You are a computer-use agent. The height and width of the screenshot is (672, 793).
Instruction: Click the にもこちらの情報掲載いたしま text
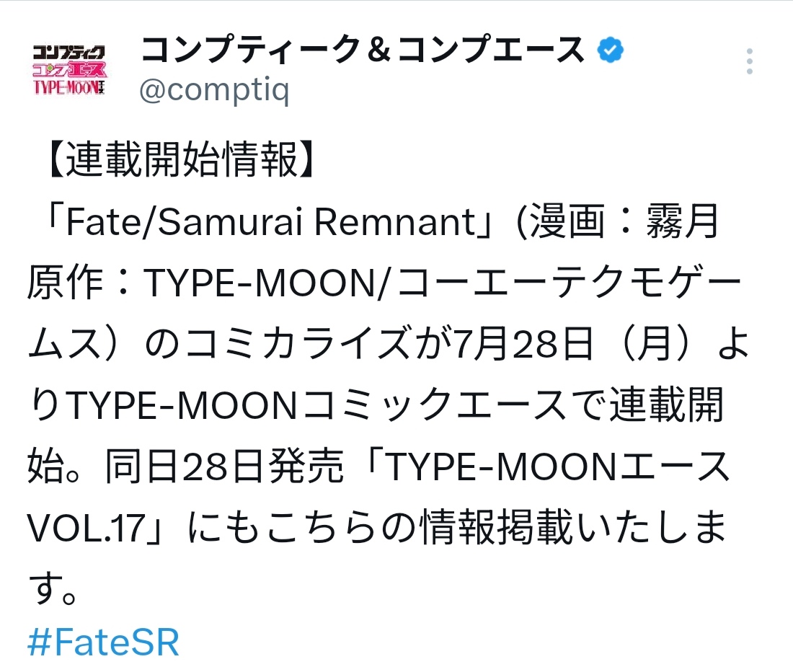[x=457, y=528]
